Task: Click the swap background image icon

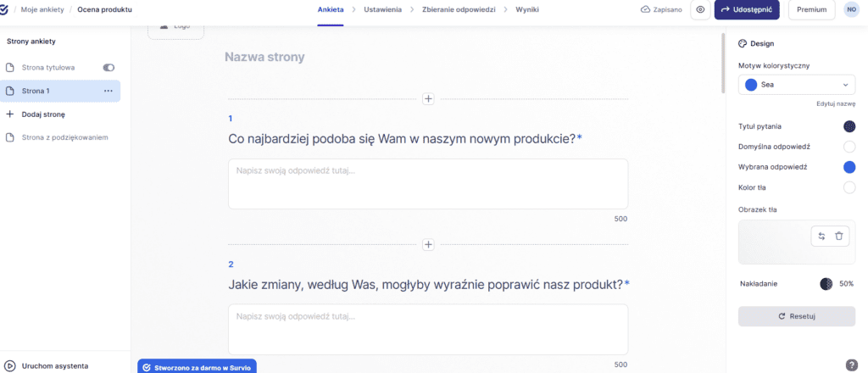Action: coord(821,237)
